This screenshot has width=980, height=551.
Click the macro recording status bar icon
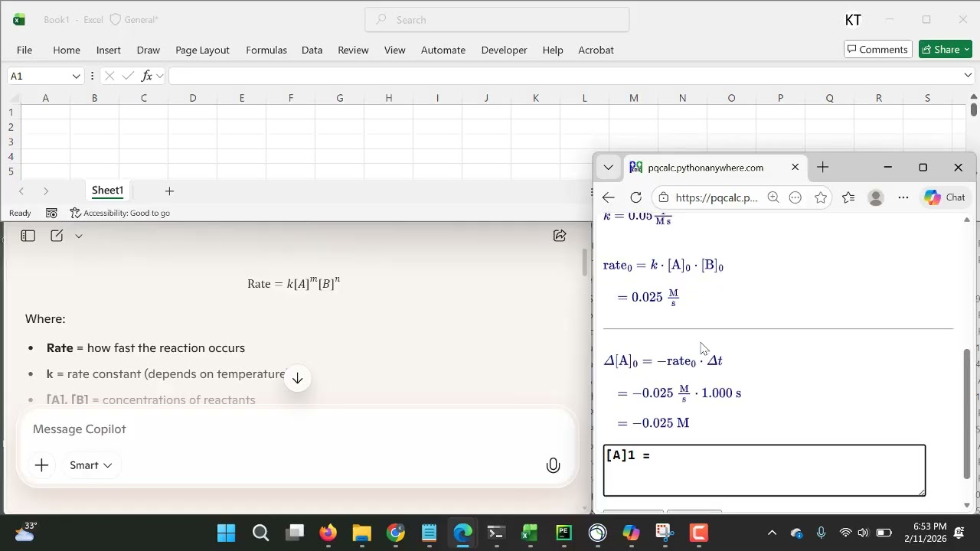(x=51, y=213)
